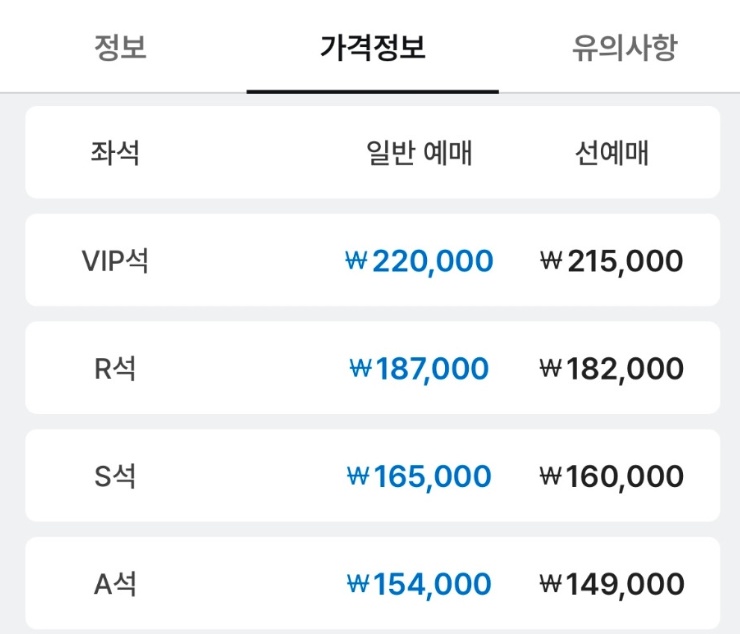This screenshot has height=634, width=740.
Task: Click A석 presale price ₩149,000
Action: pos(612,584)
